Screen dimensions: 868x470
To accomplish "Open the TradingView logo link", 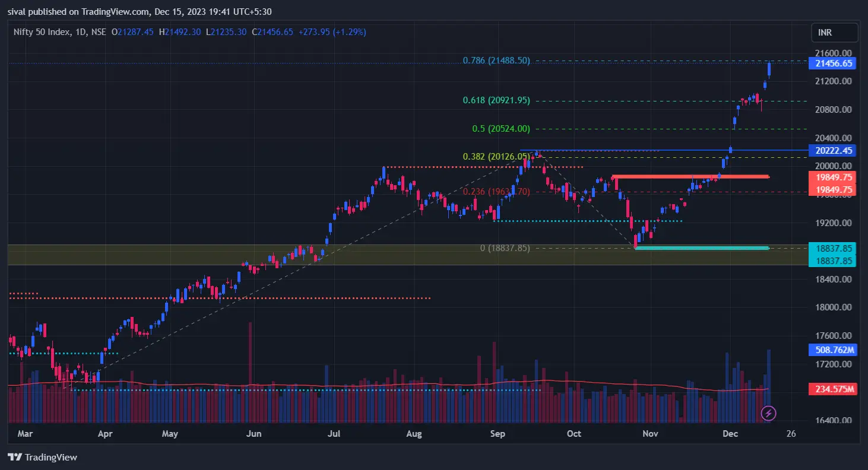I will coord(42,458).
